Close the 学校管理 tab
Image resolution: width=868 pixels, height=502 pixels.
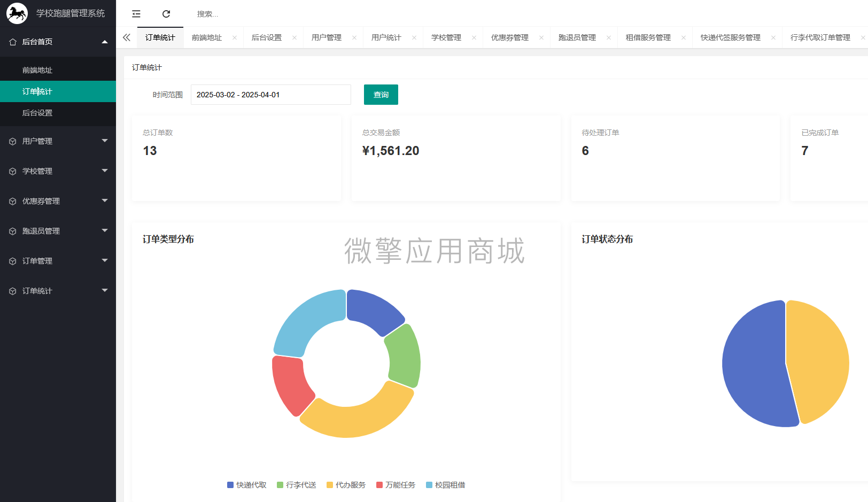tap(474, 37)
